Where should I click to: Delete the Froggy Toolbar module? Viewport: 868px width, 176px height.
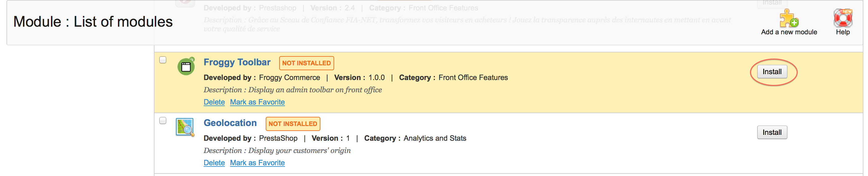tap(214, 102)
